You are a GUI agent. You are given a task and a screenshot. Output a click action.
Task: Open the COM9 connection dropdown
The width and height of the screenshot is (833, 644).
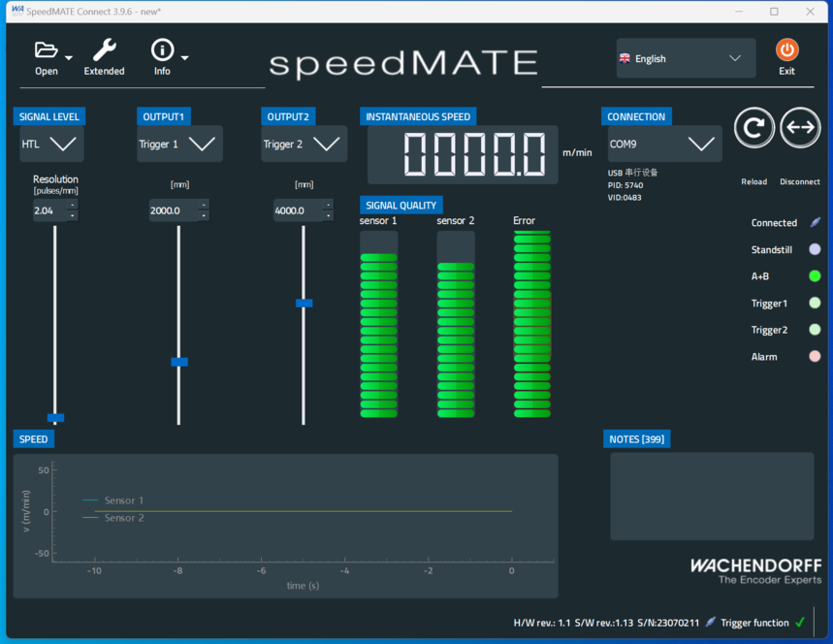coord(664,144)
